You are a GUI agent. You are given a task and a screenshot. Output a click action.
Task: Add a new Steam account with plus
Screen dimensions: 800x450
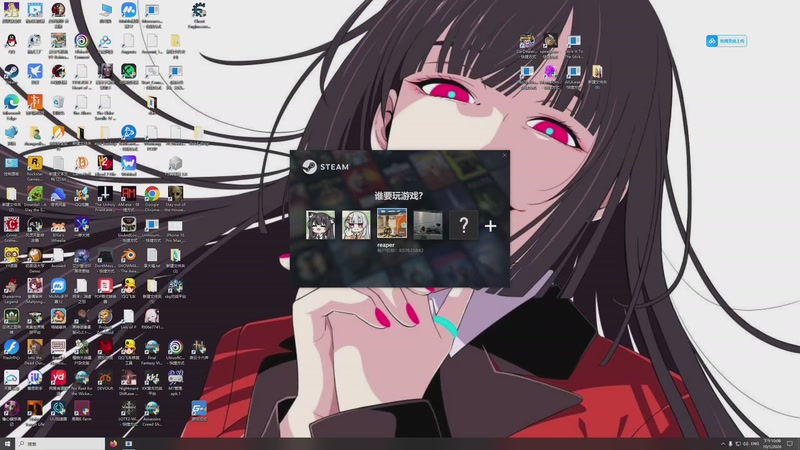490,226
